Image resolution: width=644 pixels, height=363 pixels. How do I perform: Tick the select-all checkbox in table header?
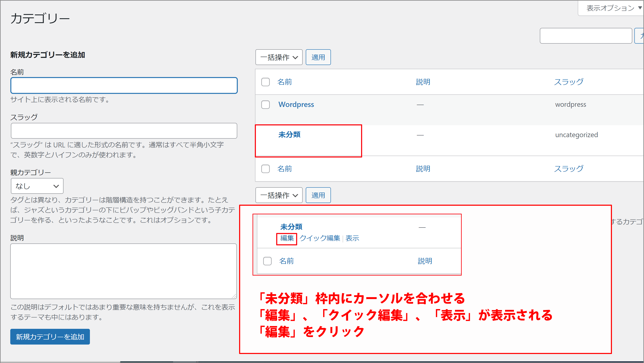click(265, 82)
